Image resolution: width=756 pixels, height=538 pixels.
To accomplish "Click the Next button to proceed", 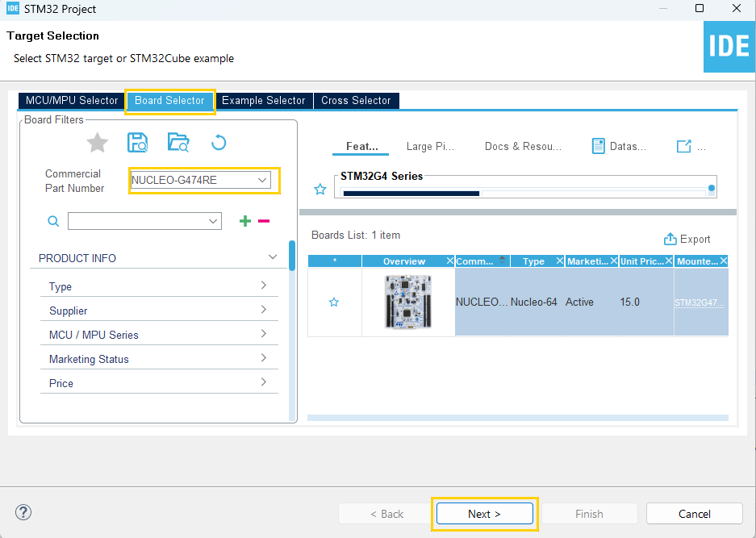I will tap(484, 514).
